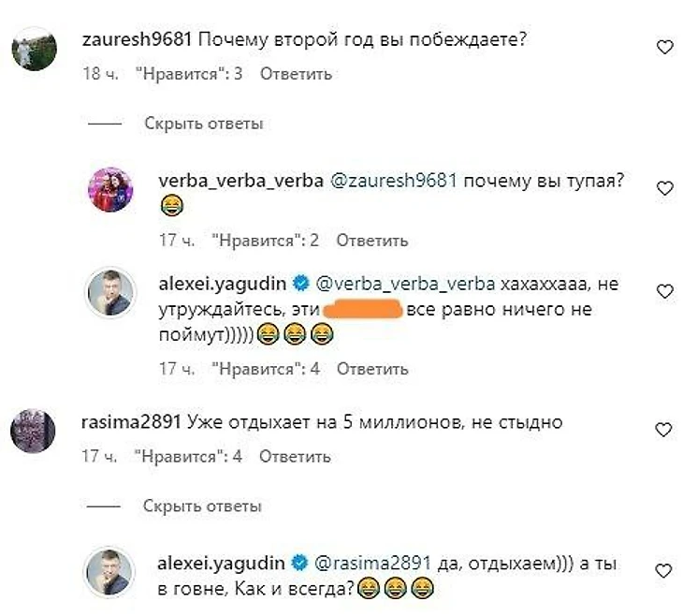Like alexei.yagudin's reply to rasima2891
This screenshot has height=616, width=683.
663,571
